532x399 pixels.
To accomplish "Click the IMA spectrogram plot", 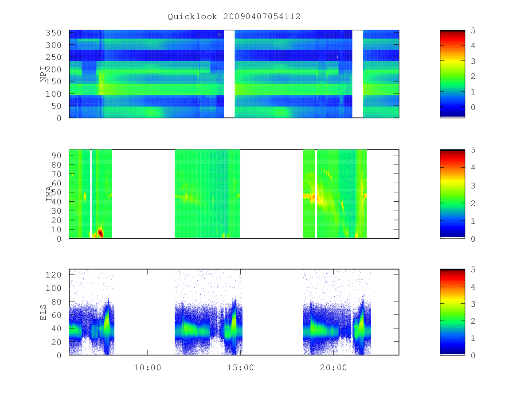I will [234, 194].
